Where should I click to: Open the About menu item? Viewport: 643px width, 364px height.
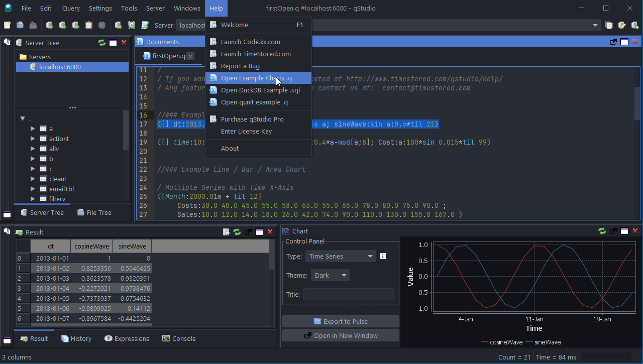tap(258, 148)
